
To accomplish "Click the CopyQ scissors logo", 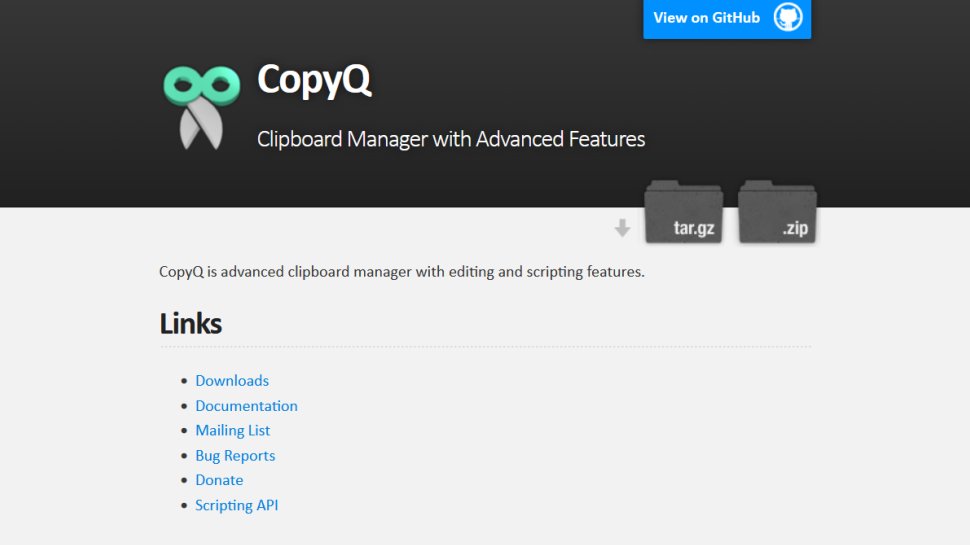I will tap(202, 107).
